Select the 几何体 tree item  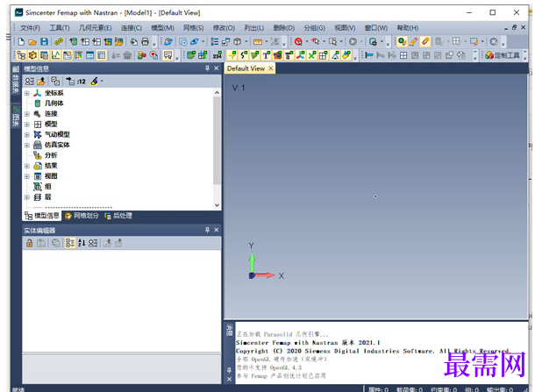(54, 103)
